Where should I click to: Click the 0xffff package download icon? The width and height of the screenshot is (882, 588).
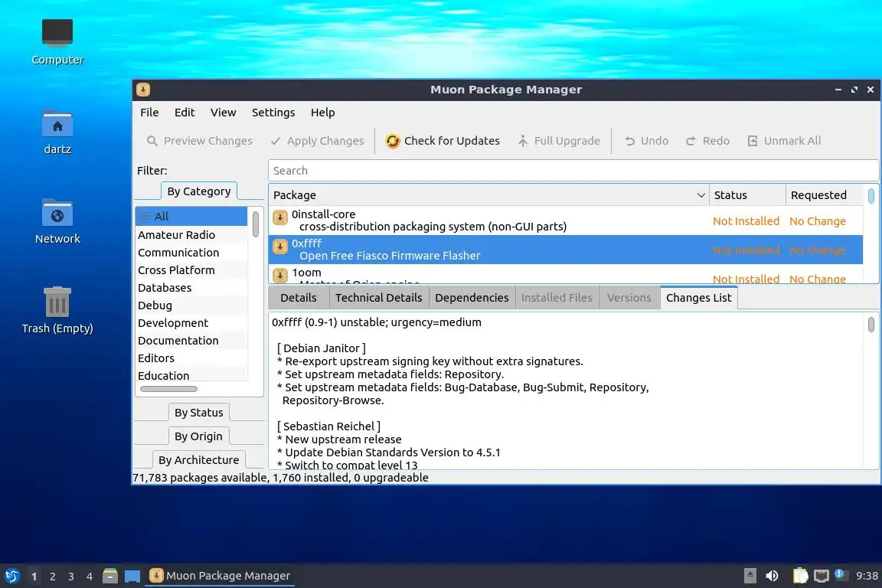click(280, 247)
